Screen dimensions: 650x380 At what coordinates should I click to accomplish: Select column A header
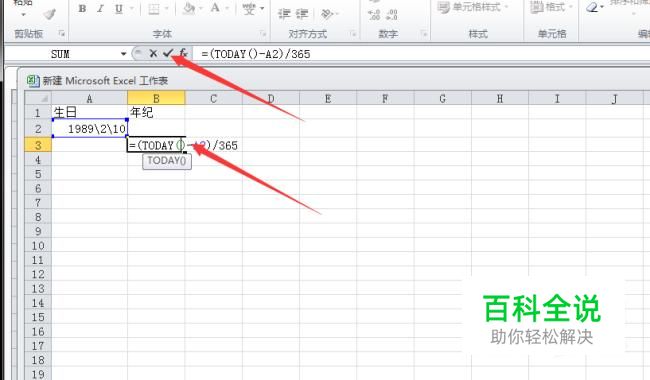point(89,99)
